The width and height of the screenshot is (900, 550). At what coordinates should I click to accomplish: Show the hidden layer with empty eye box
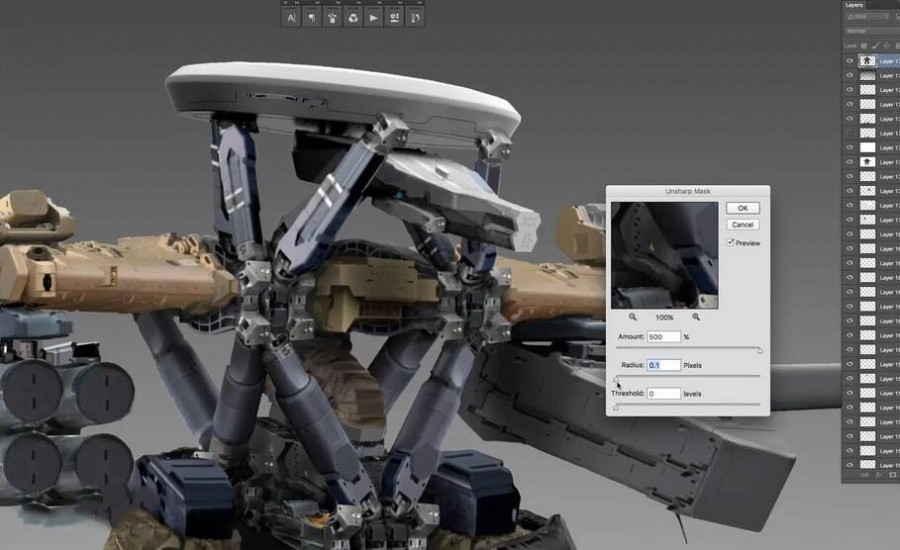850,133
